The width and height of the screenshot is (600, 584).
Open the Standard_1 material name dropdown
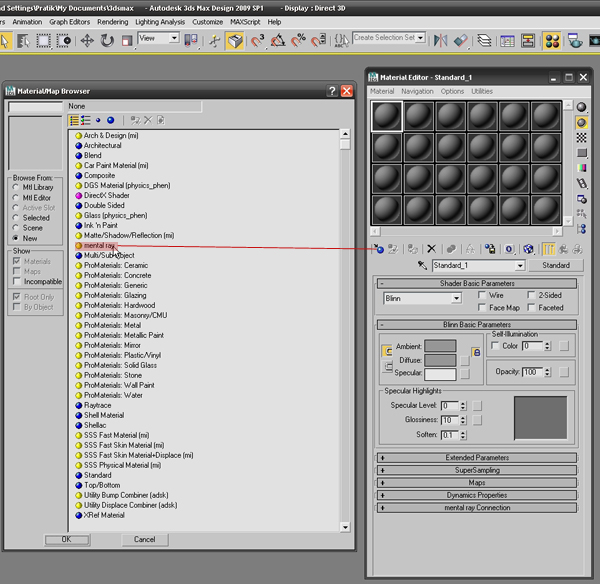(x=520, y=266)
